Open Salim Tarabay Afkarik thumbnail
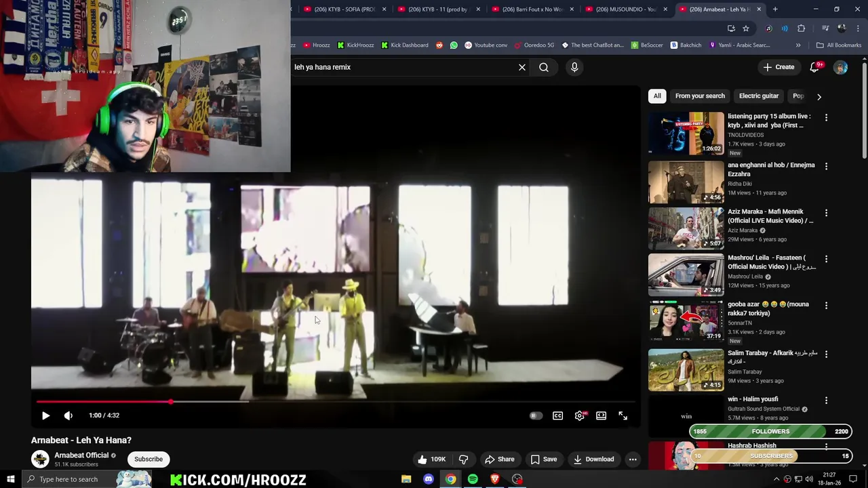Image resolution: width=868 pixels, height=488 pixels. pyautogui.click(x=686, y=370)
